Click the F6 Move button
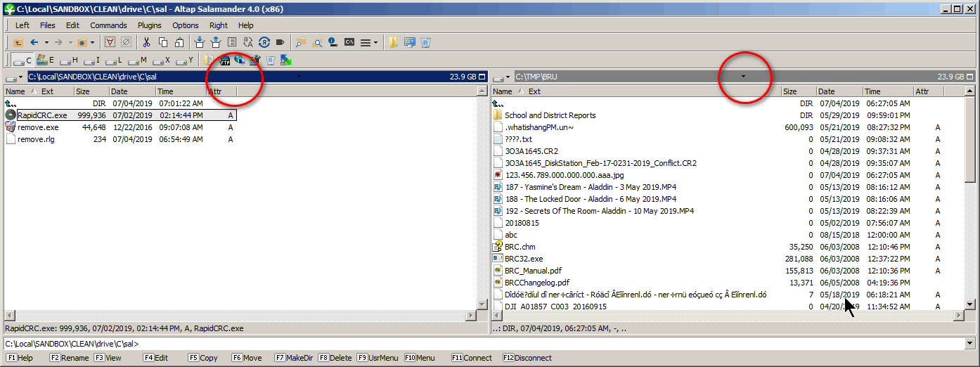The height and width of the screenshot is (367, 980). [x=247, y=358]
